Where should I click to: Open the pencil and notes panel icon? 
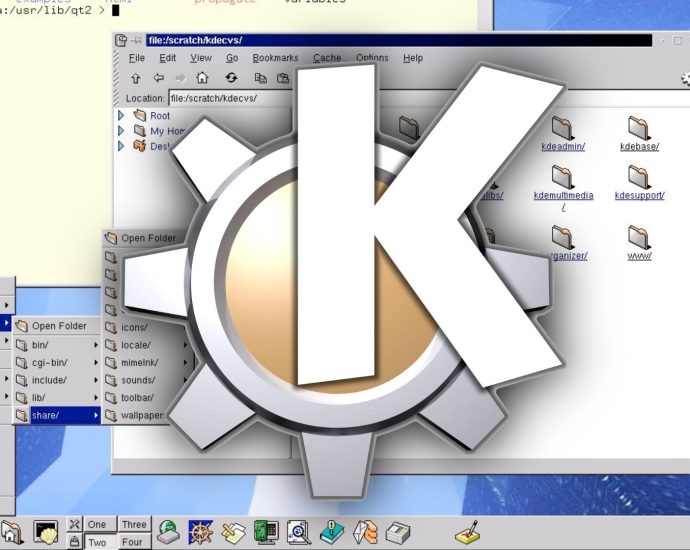pos(233,532)
